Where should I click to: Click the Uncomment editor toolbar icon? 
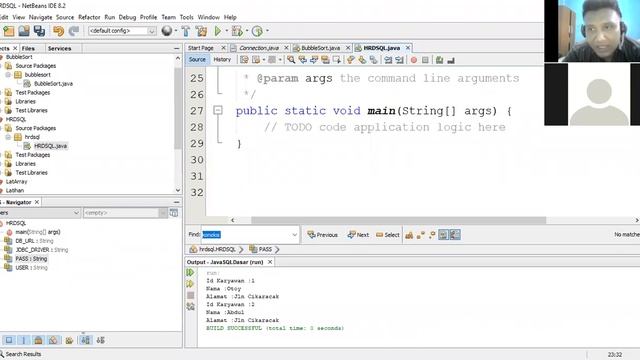tap(451, 60)
